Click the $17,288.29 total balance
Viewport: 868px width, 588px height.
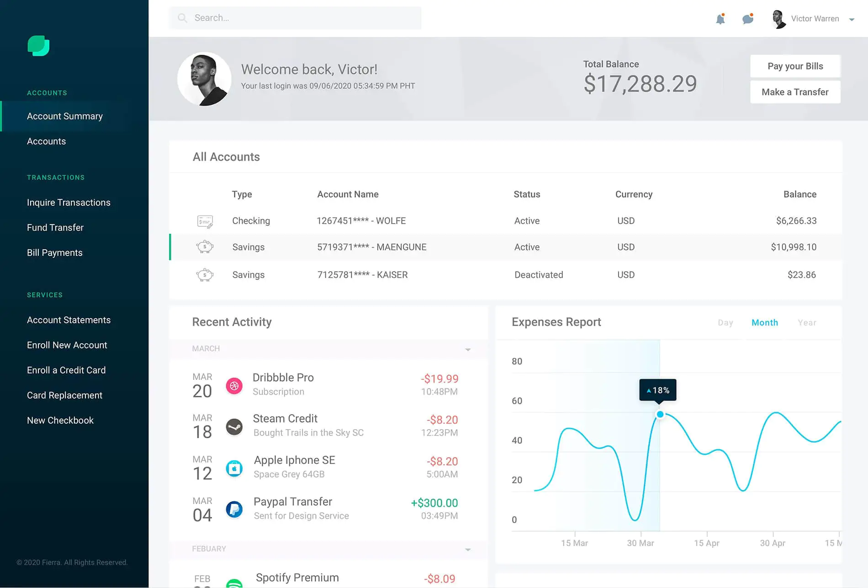tap(640, 84)
